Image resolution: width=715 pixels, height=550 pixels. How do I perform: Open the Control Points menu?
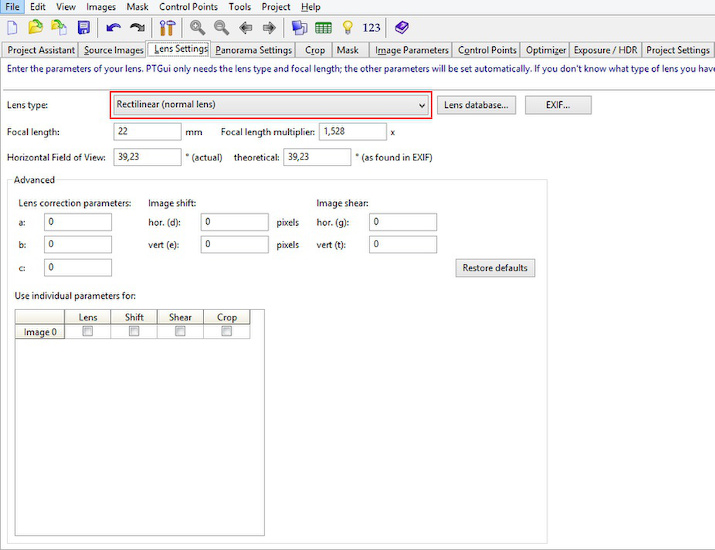click(x=188, y=7)
